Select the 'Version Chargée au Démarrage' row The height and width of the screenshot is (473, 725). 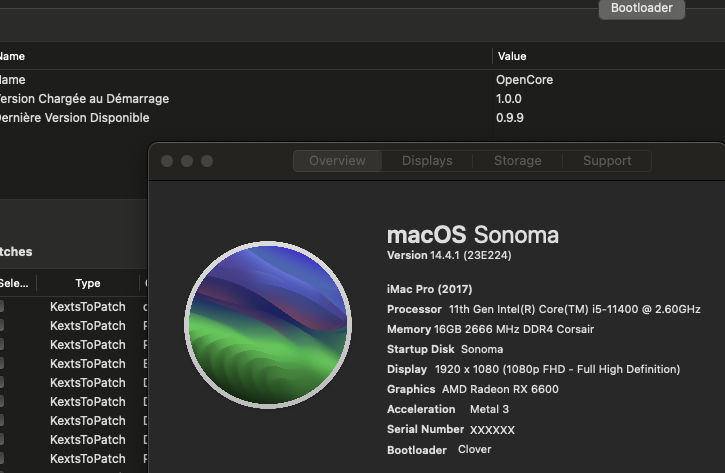(x=362, y=99)
